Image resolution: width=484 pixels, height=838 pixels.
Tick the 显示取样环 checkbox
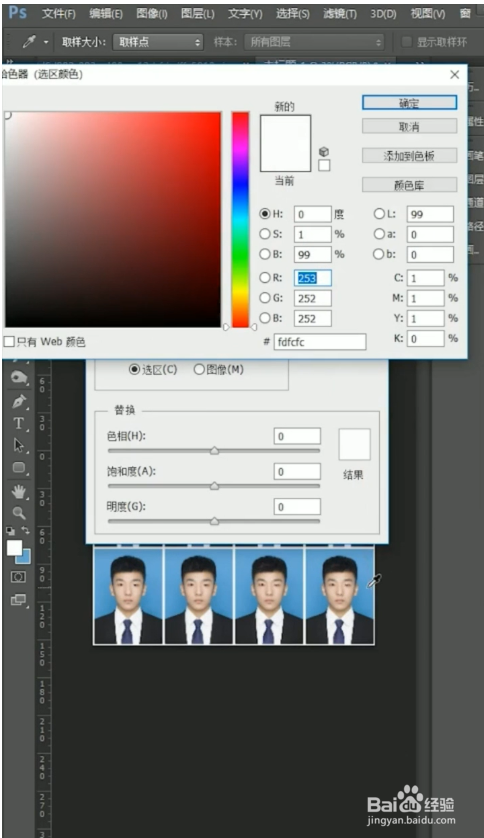point(407,42)
